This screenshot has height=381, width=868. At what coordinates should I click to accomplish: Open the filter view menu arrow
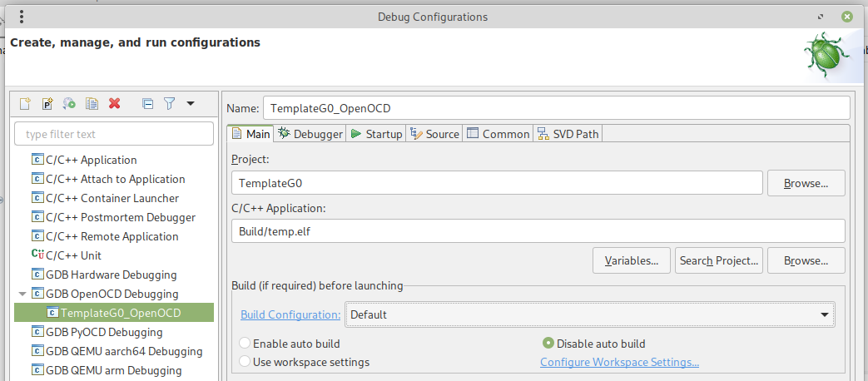[191, 104]
